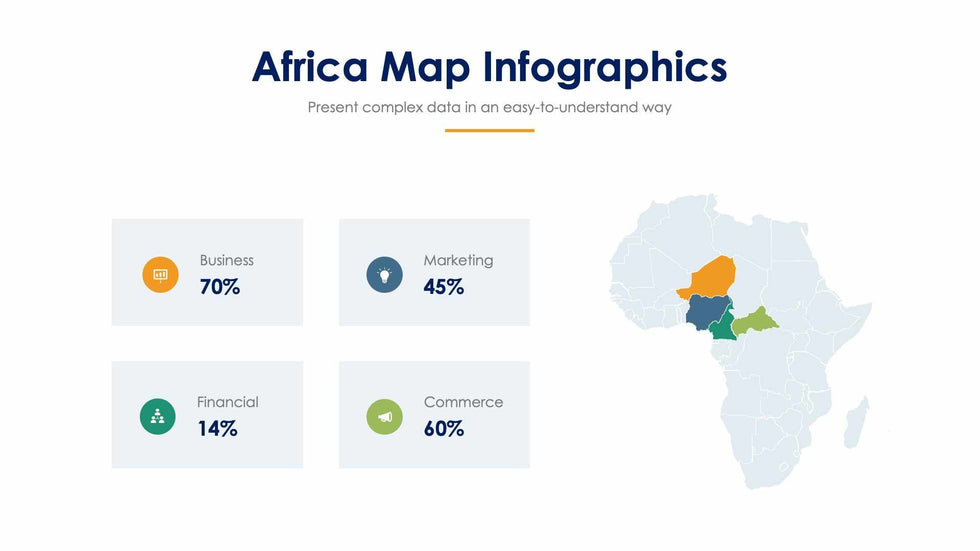The height and width of the screenshot is (551, 980).
Task: Click the blue highlighted country on map
Action: pyautogui.click(x=706, y=313)
